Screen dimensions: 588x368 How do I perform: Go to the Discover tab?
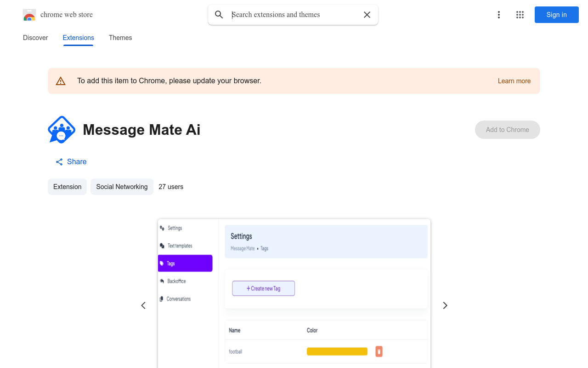pos(35,38)
